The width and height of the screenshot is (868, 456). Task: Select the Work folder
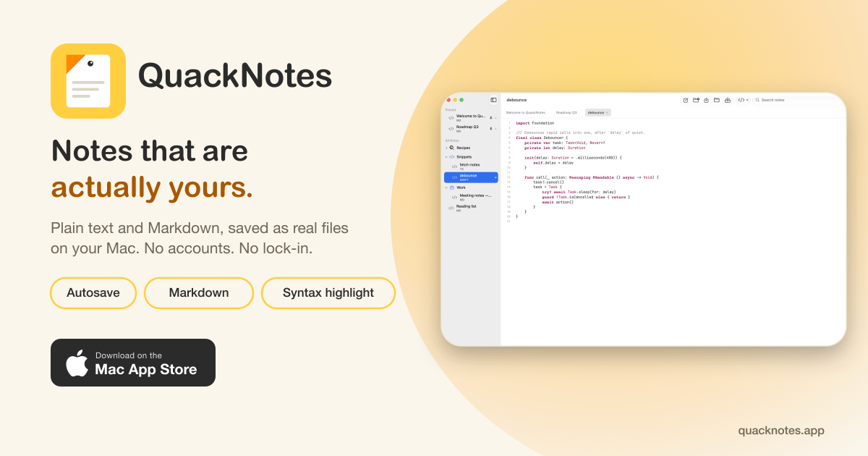[x=471, y=187]
